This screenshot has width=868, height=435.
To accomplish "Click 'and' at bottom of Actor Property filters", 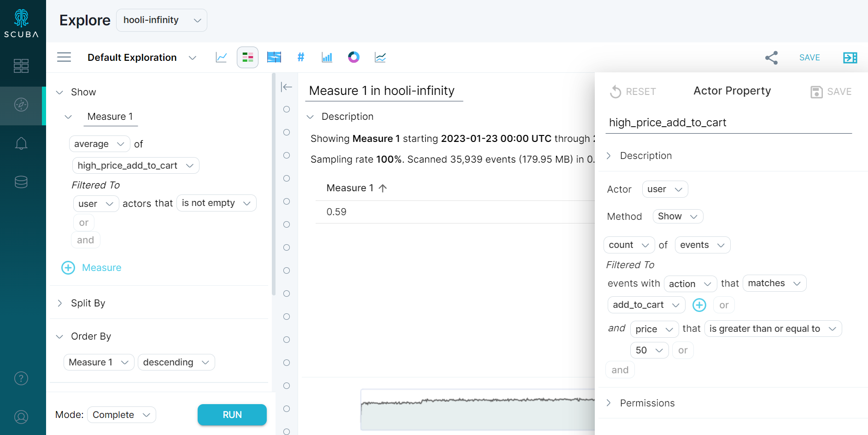I will click(620, 370).
